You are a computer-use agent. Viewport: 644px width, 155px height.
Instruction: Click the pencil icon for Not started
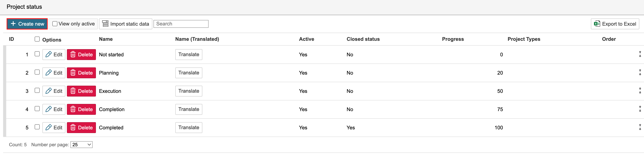click(48, 54)
